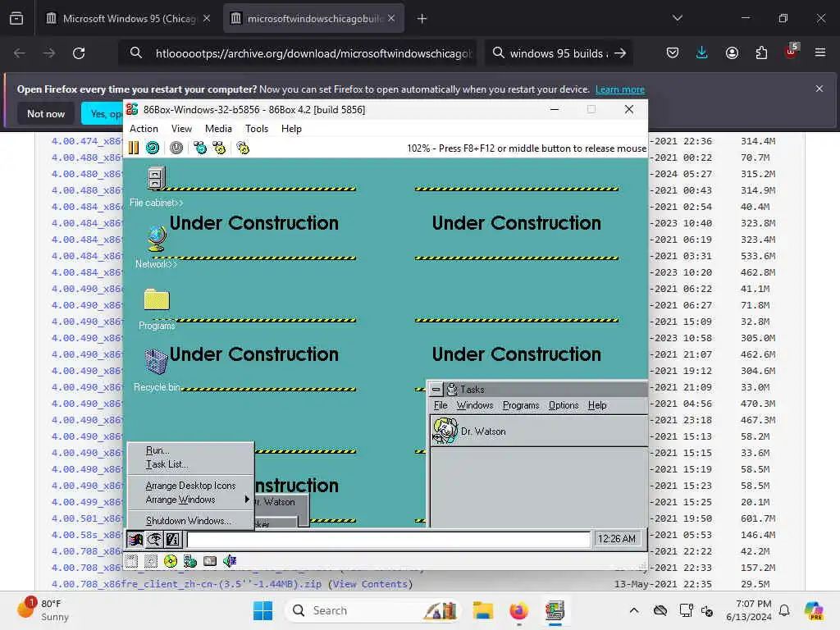Open the 4.00.474_x86 file link
Screen dimensions: 840x630
pyautogui.click(x=87, y=141)
